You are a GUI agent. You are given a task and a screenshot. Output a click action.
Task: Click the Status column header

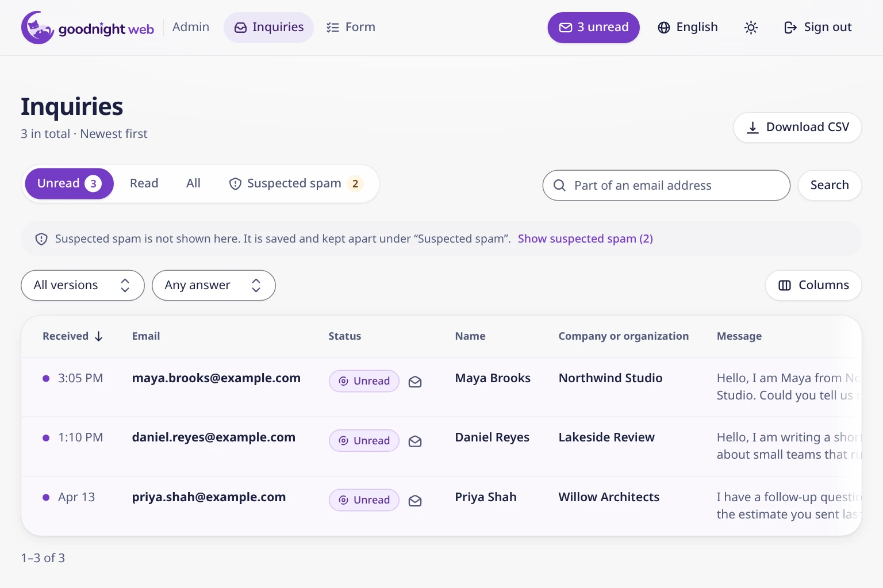tap(345, 336)
